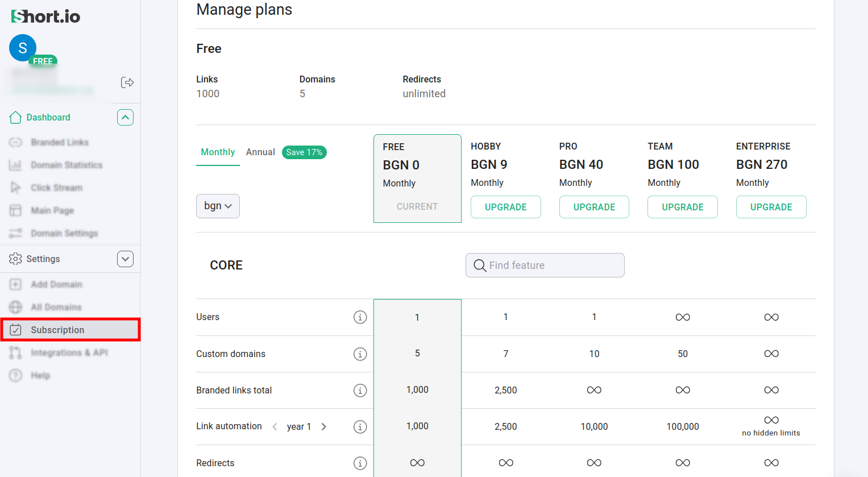Open Subscription in the sidebar

[x=57, y=330]
